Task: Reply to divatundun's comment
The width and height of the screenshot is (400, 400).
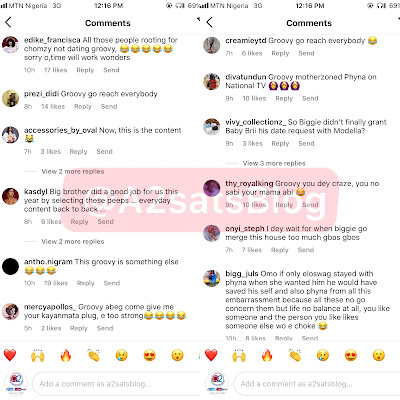Action: [x=284, y=98]
